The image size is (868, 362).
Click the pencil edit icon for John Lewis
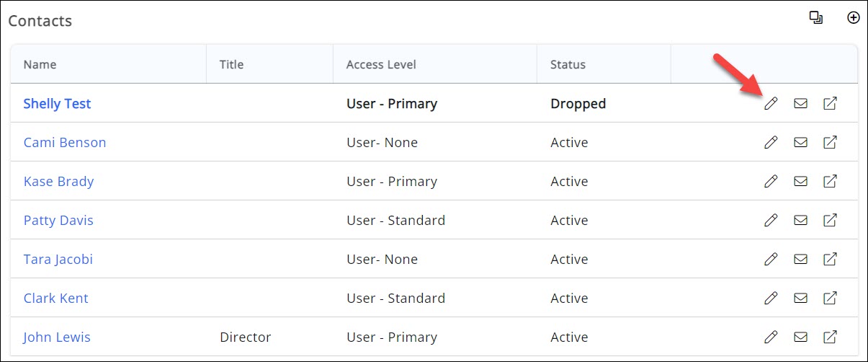[771, 337]
